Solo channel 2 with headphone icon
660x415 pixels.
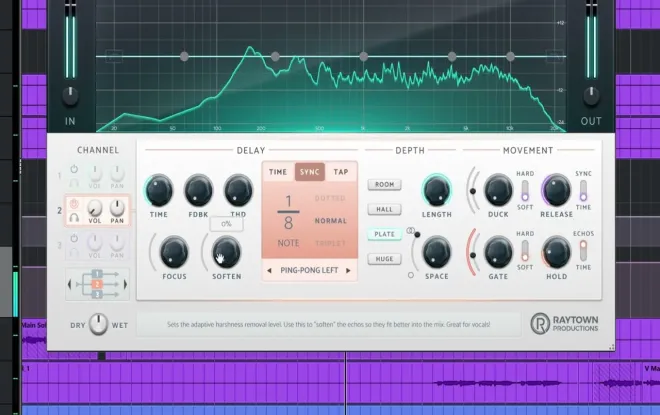coord(75,216)
